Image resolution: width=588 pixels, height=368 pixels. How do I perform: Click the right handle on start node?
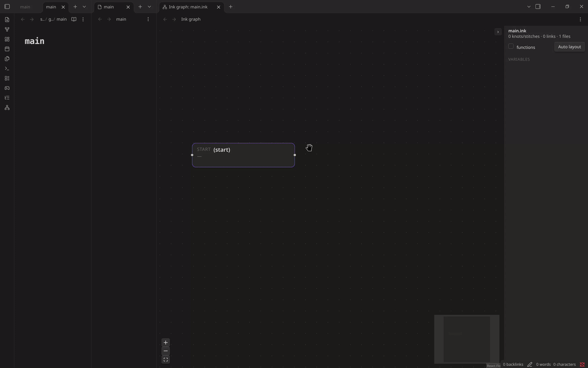[x=294, y=155]
